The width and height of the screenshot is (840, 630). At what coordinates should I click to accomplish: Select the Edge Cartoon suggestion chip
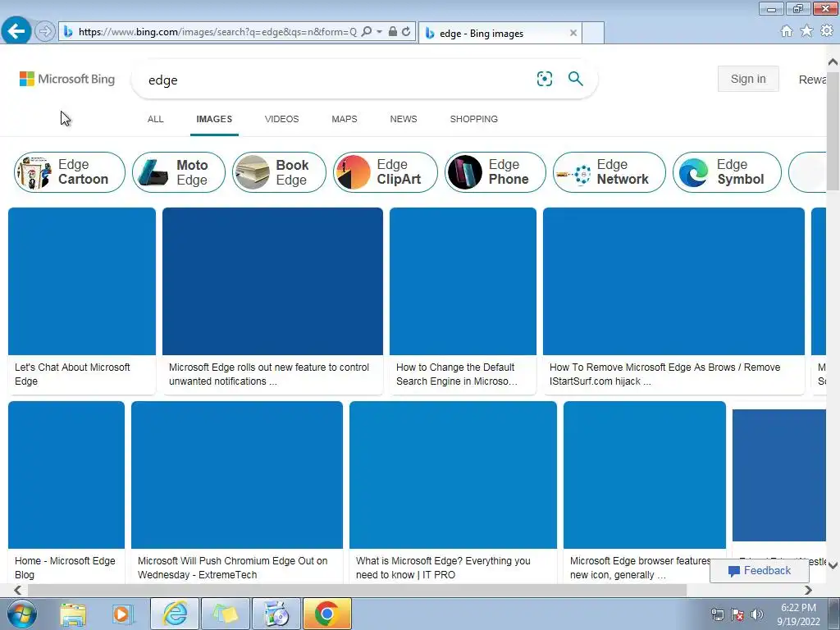70,172
